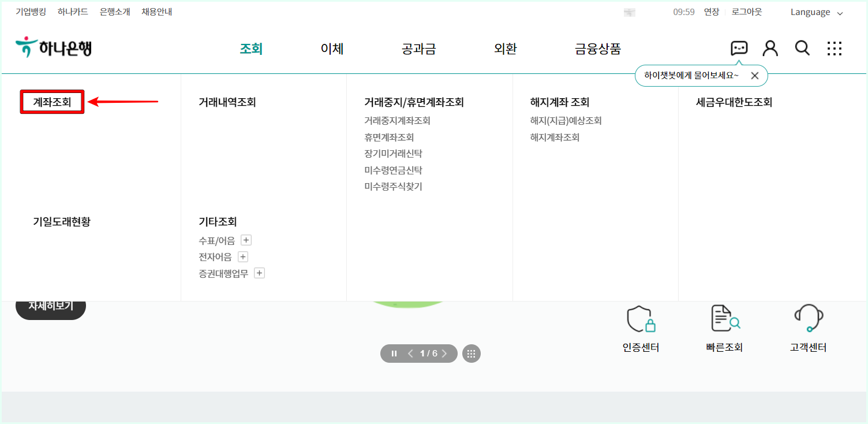Open the Language dropdown
The width and height of the screenshot is (868, 424).
815,12
